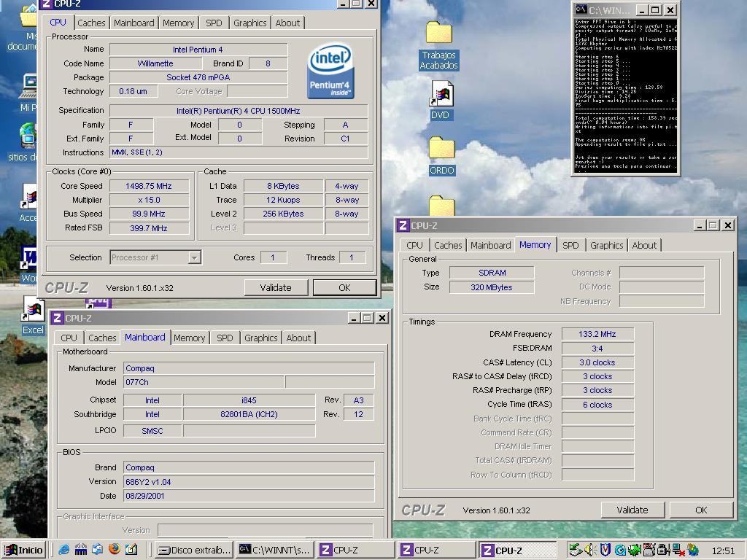This screenshot has width=747, height=560.
Task: Click the volume speaker icon in system tray
Action: pyautogui.click(x=590, y=550)
